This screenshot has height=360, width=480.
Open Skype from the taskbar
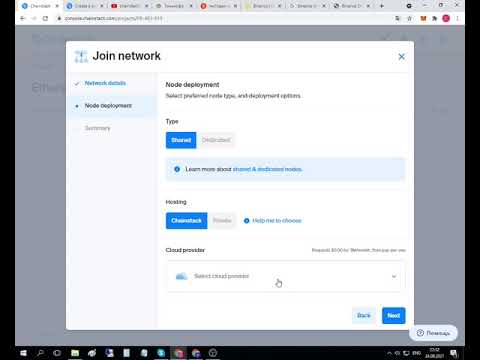point(161,353)
